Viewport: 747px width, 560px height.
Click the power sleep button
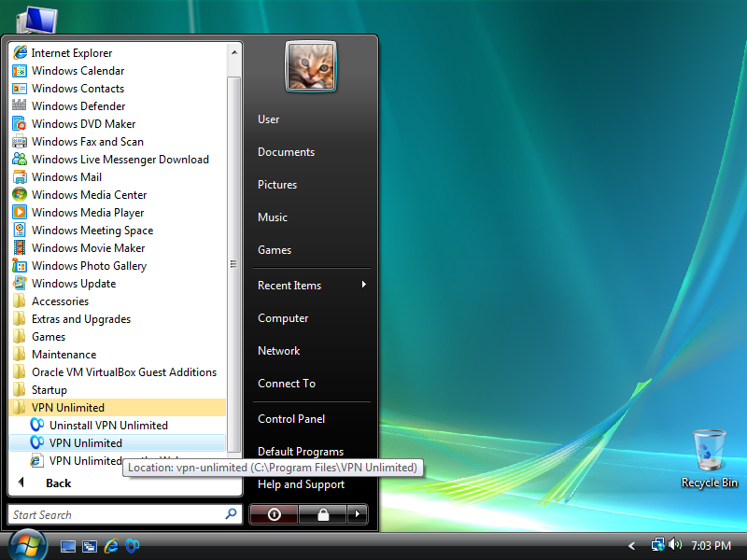(274, 514)
